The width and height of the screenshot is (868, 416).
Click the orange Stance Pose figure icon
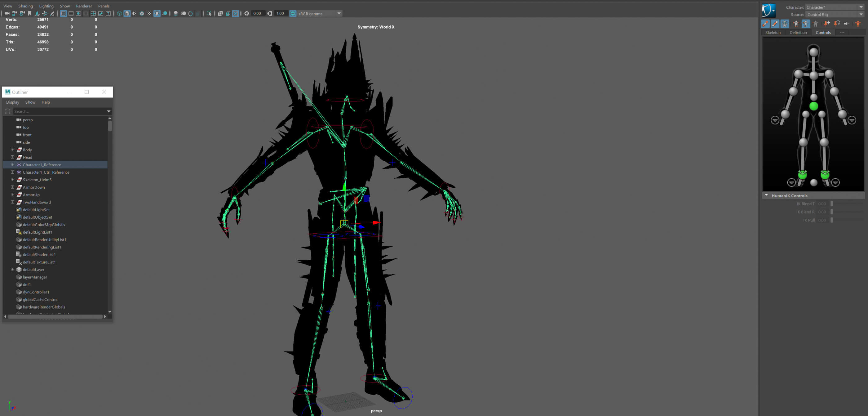pyautogui.click(x=858, y=24)
